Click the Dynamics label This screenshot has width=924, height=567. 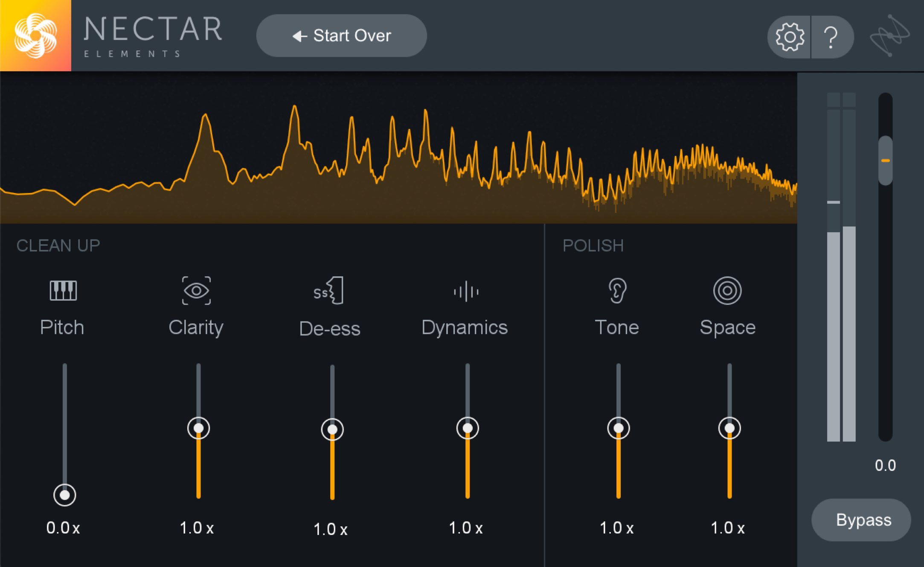(x=465, y=328)
